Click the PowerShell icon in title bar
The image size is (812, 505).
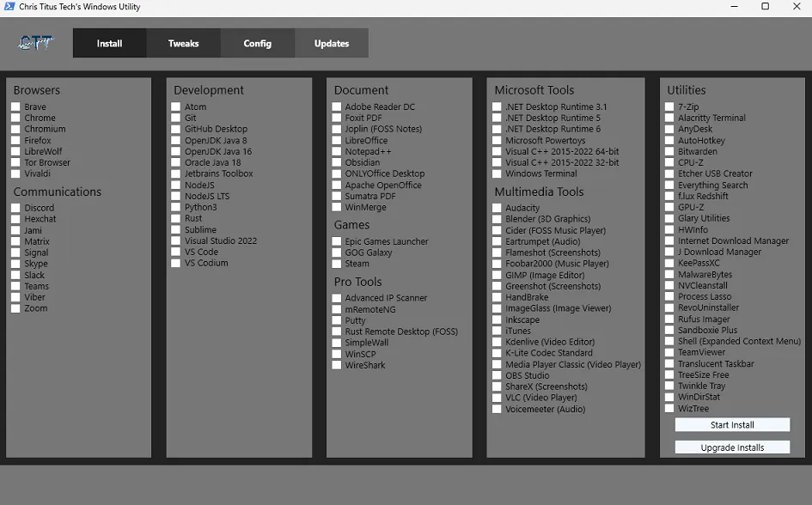click(9, 7)
